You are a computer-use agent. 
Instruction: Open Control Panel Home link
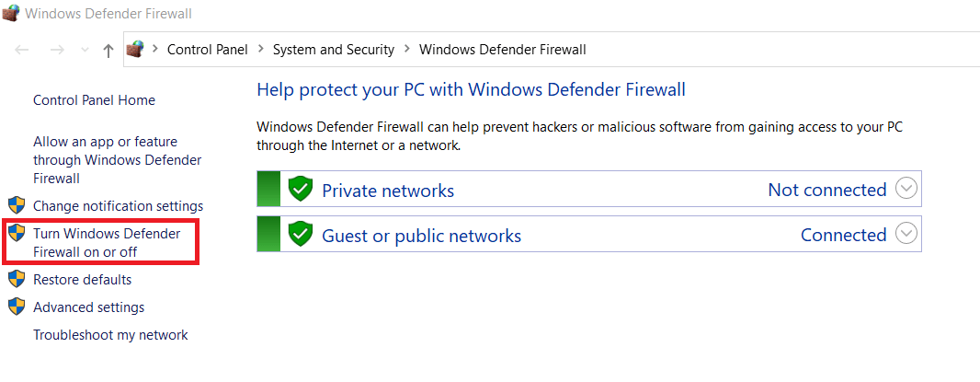pyautogui.click(x=94, y=100)
